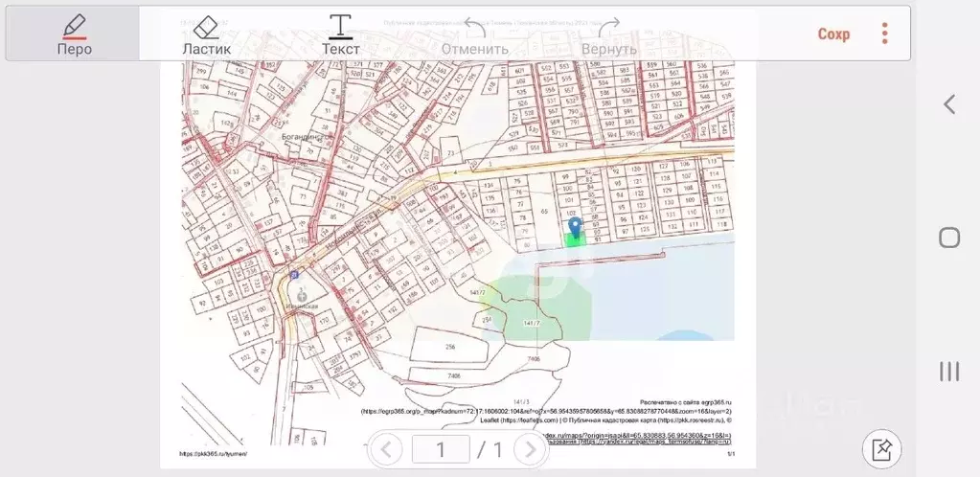Open the three-dot more options menu

pos(884,34)
